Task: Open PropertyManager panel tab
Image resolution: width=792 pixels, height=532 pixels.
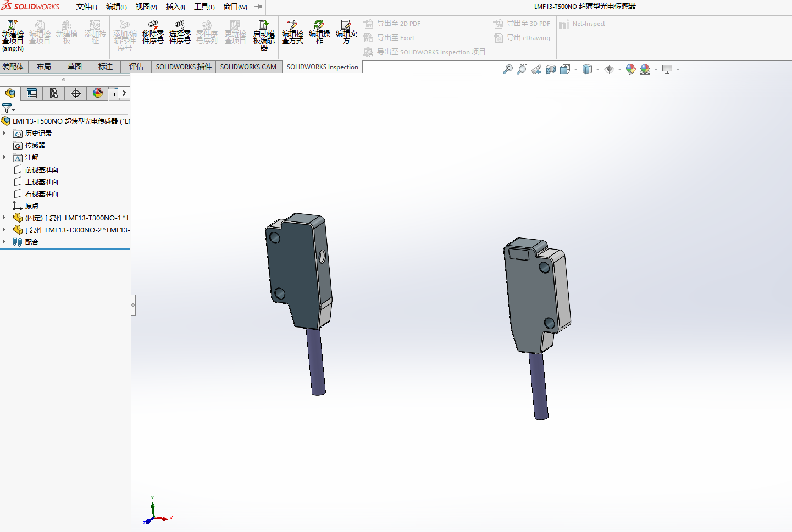Action: 32,93
